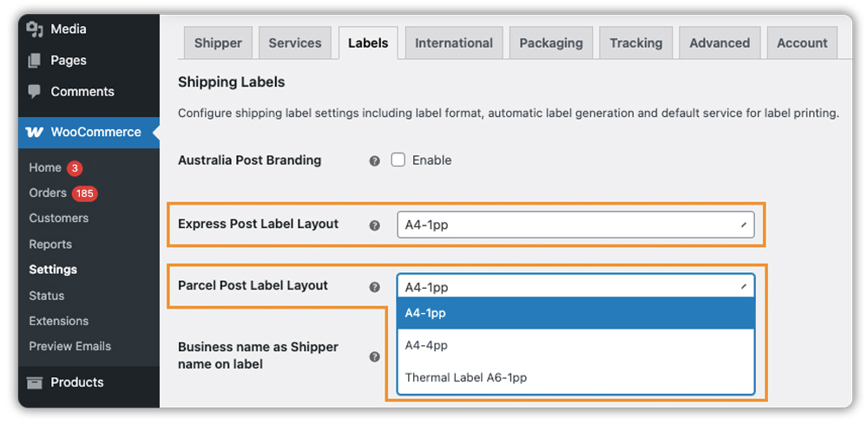
Task: Click the WooCommerce logo icon
Action: point(35,132)
